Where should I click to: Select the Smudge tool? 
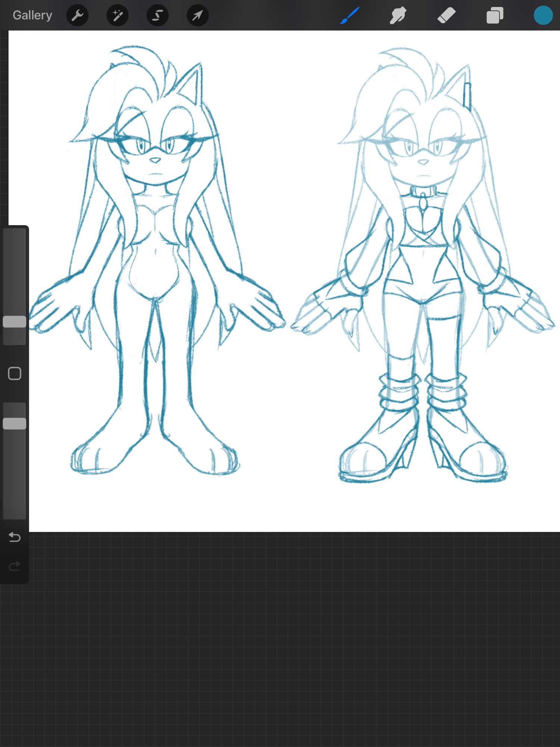pos(398,15)
